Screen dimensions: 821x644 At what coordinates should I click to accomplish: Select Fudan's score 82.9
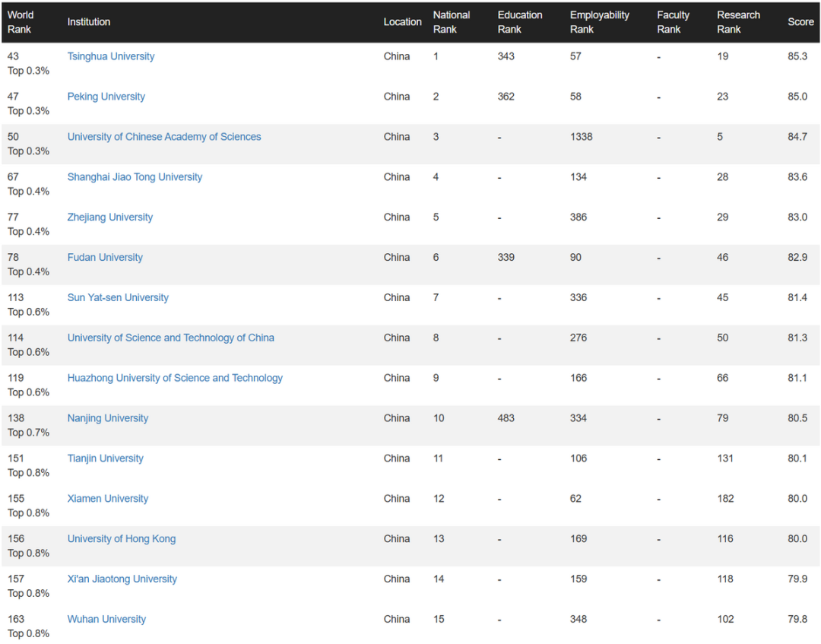pos(797,258)
